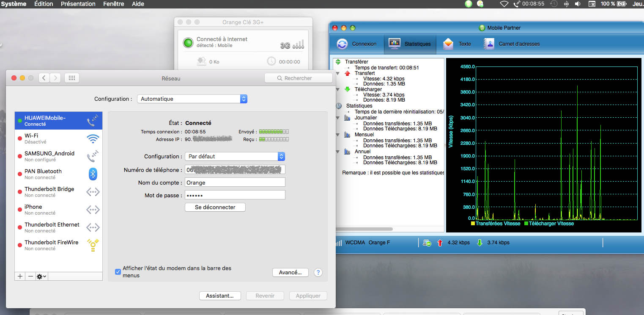Open the gear action menu below the service list
The image size is (644, 315).
tap(41, 276)
